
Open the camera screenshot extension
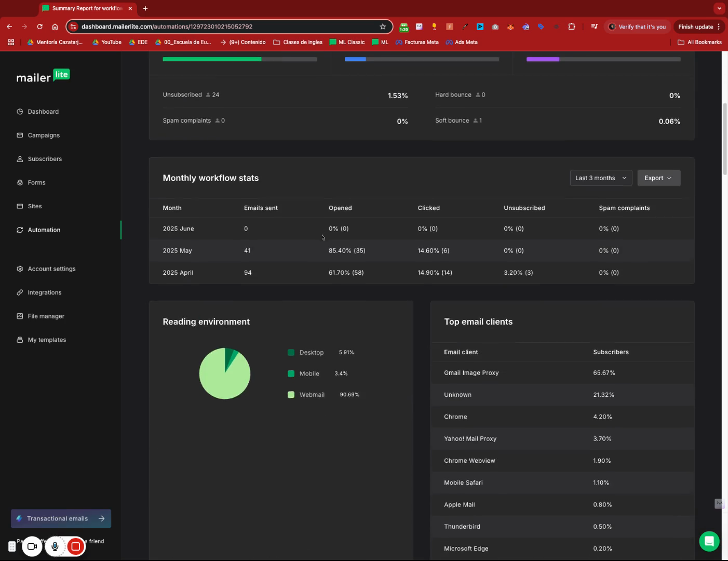tap(495, 26)
